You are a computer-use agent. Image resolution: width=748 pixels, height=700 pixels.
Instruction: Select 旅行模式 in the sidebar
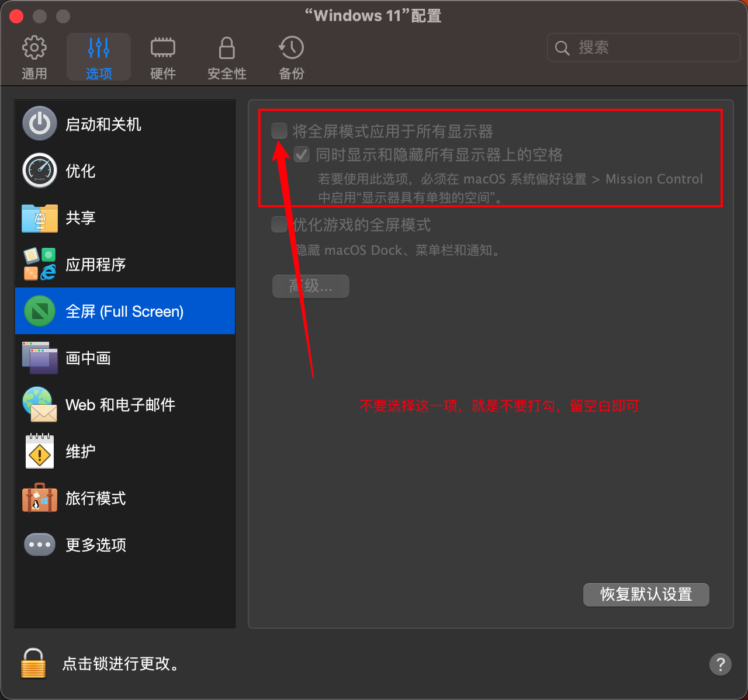125,498
